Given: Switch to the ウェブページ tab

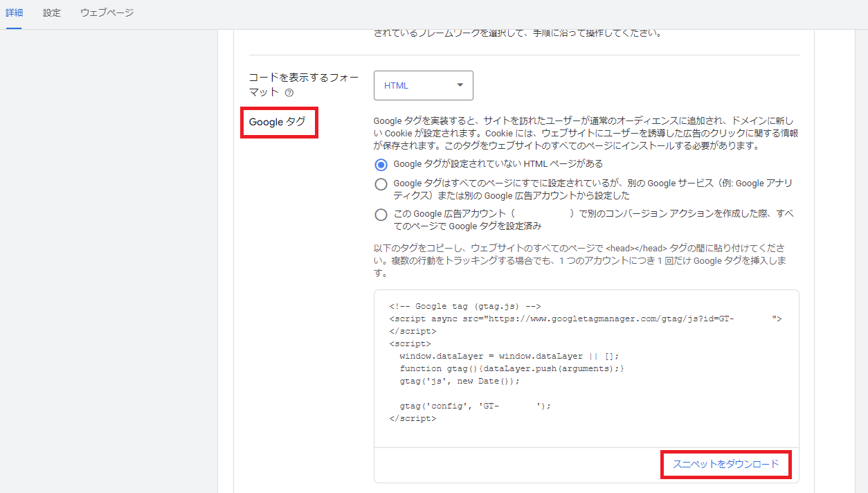Looking at the screenshot, I should click(107, 13).
